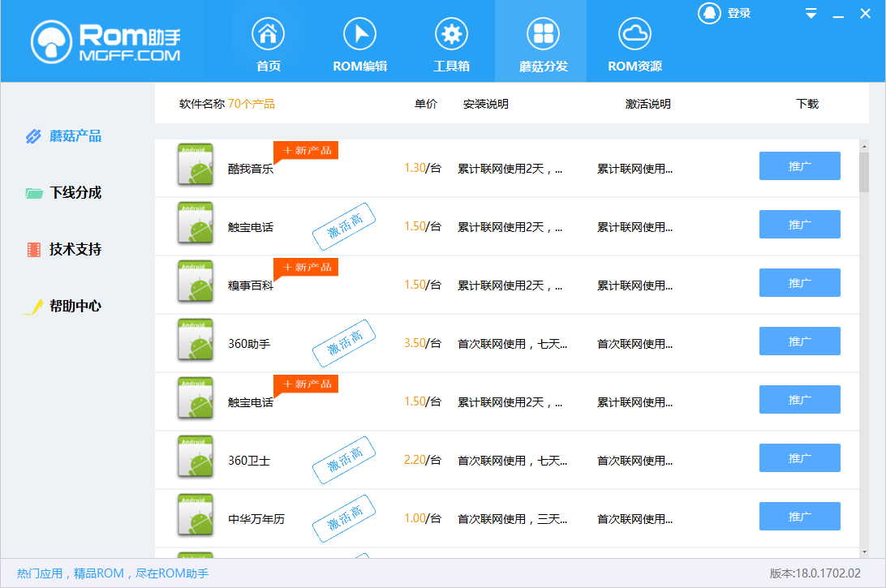Click the product list vertical scrollbar thumb
Viewport: 886px width, 588px height.
pos(864,172)
